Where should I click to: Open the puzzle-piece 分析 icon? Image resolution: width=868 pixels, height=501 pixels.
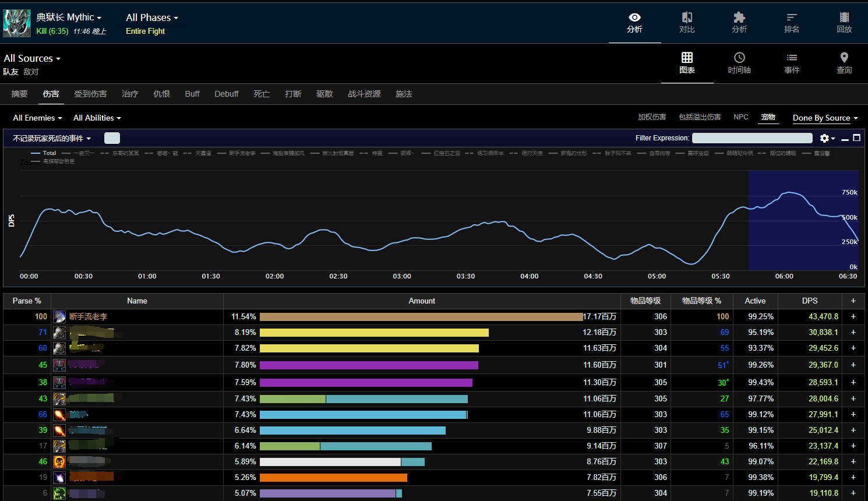[x=739, y=23]
